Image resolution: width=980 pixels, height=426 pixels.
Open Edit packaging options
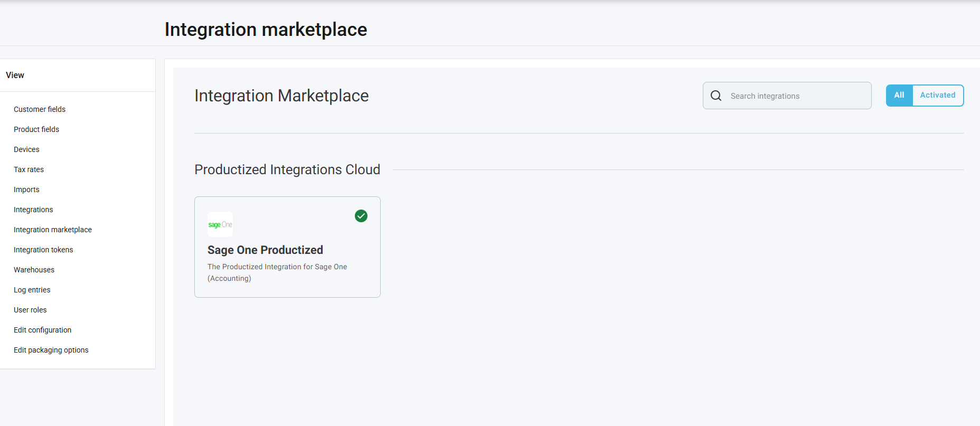51,350
